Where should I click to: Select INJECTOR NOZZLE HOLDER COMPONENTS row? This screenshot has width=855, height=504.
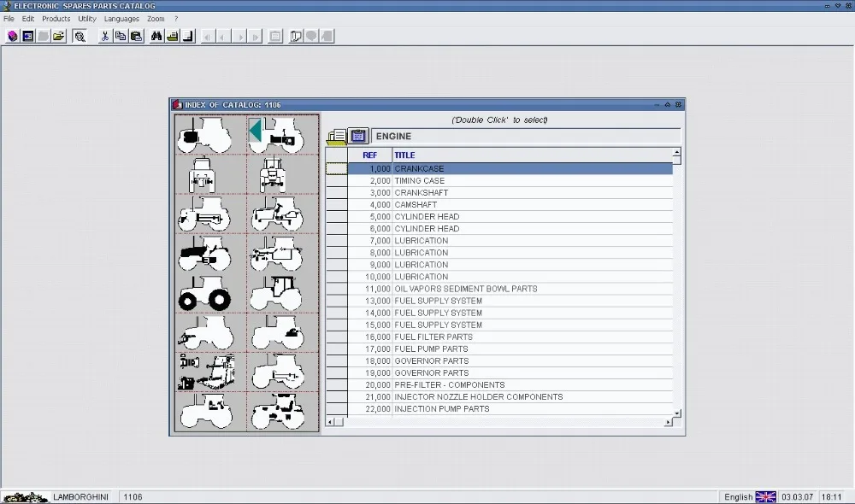pyautogui.click(x=510, y=396)
